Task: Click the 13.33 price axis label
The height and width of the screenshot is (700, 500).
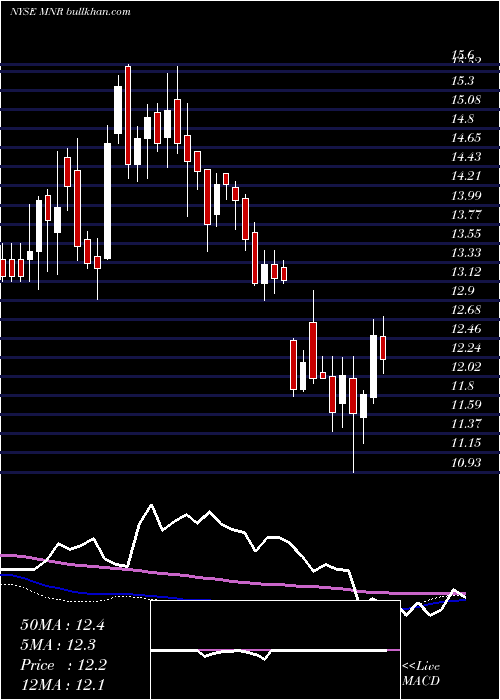Action: [x=466, y=253]
